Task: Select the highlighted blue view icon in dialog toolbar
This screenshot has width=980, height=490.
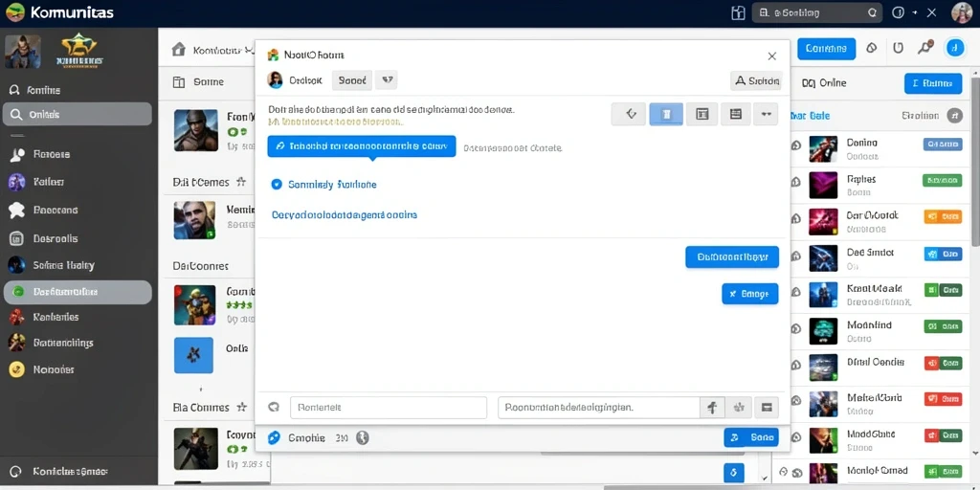Action: 666,115
